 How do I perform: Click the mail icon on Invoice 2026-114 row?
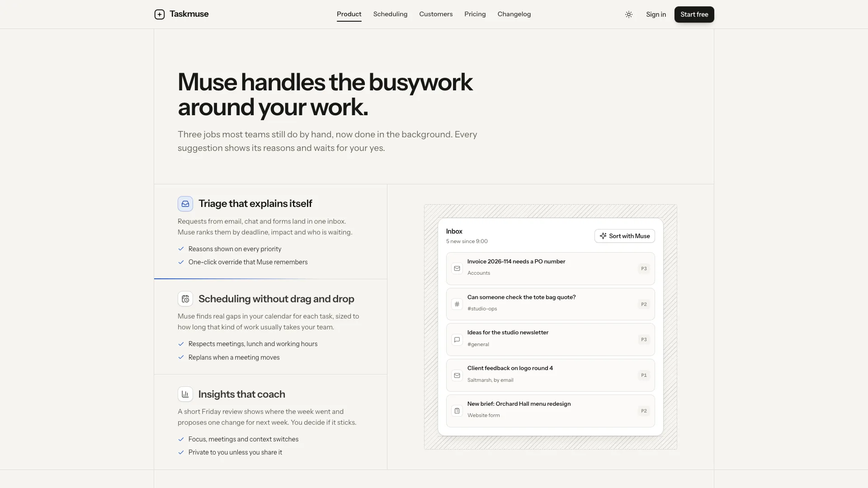[x=457, y=268]
